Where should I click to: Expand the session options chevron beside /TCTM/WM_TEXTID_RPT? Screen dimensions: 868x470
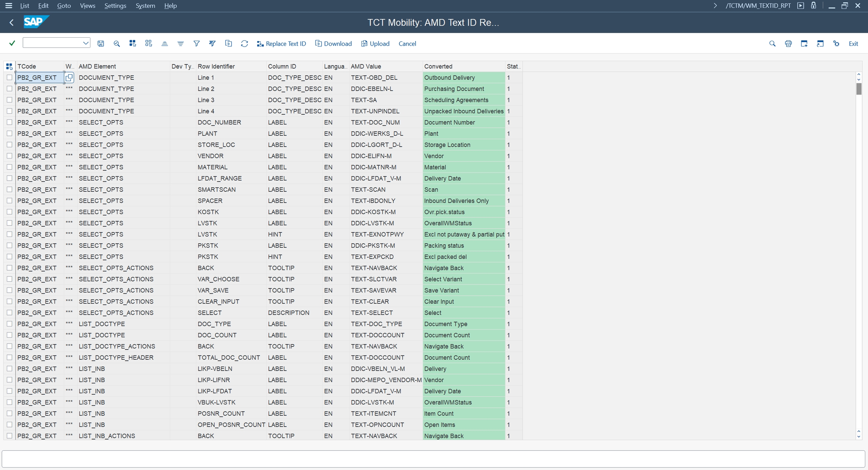point(715,6)
